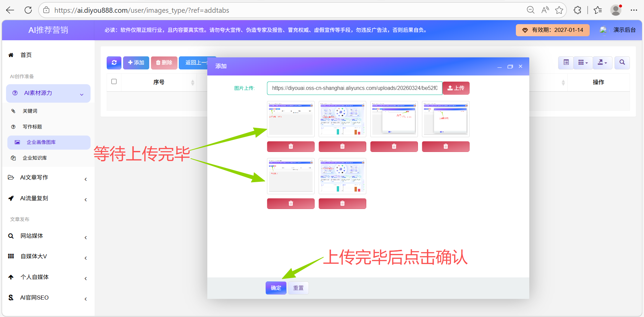Select 企业知识库 in the sidebar menu
The image size is (644, 317).
coord(35,158)
